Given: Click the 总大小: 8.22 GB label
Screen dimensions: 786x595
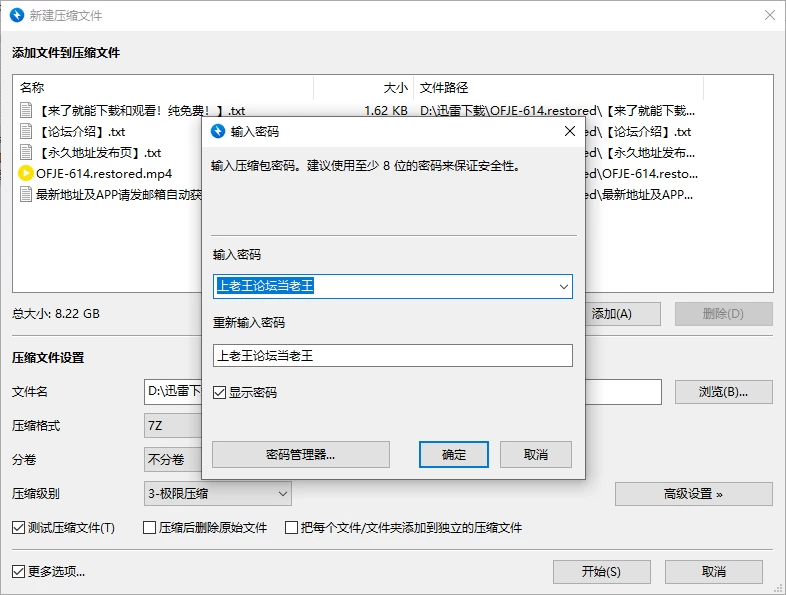Looking at the screenshot, I should 56,314.
